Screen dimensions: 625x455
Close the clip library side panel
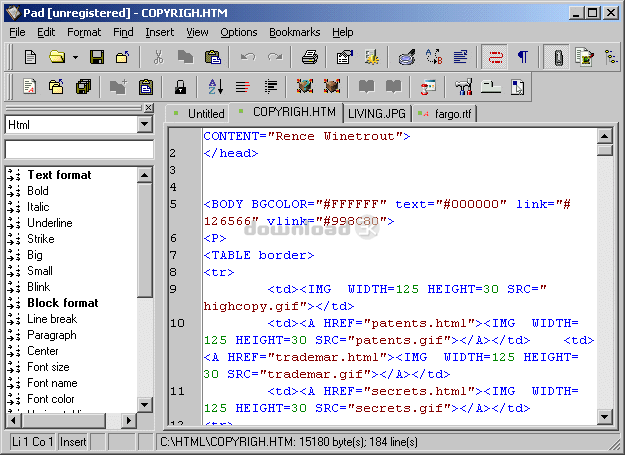click(x=148, y=108)
